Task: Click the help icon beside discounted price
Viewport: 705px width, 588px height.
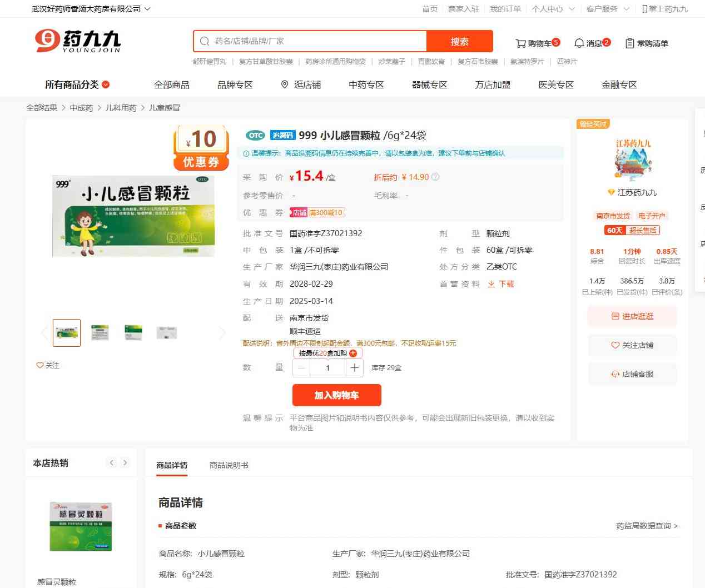Action: [435, 177]
